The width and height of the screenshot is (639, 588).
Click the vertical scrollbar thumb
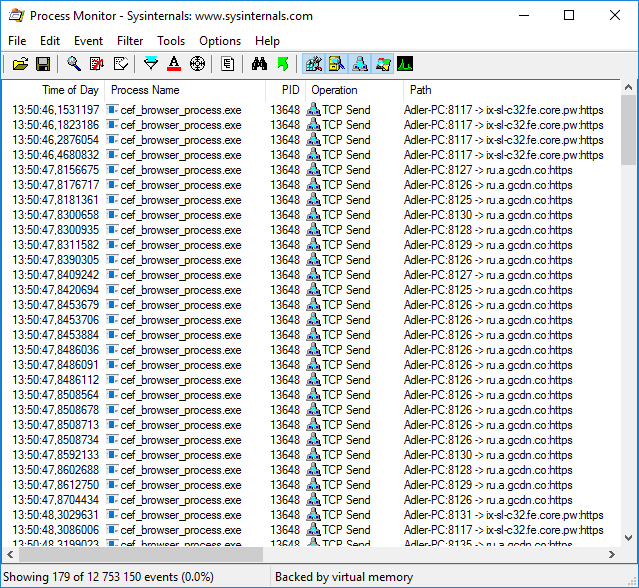click(x=628, y=130)
